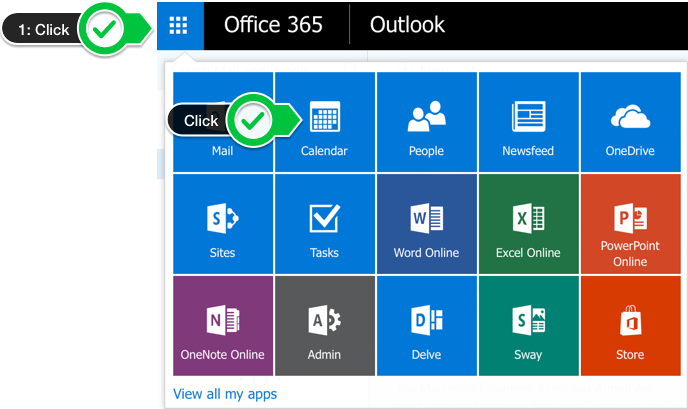Open the Tasks tile

pos(325,224)
